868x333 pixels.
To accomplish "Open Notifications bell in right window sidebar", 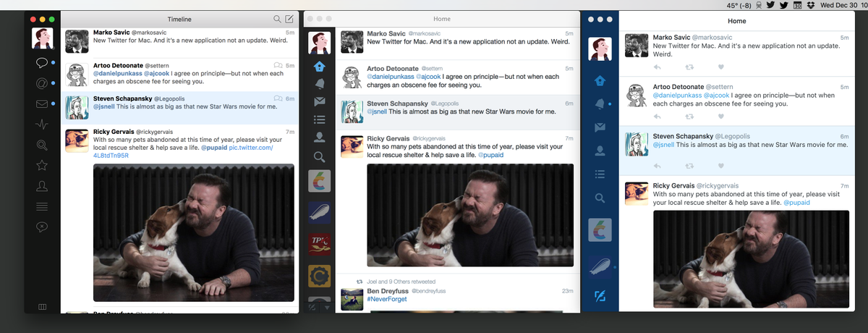I will [600, 104].
